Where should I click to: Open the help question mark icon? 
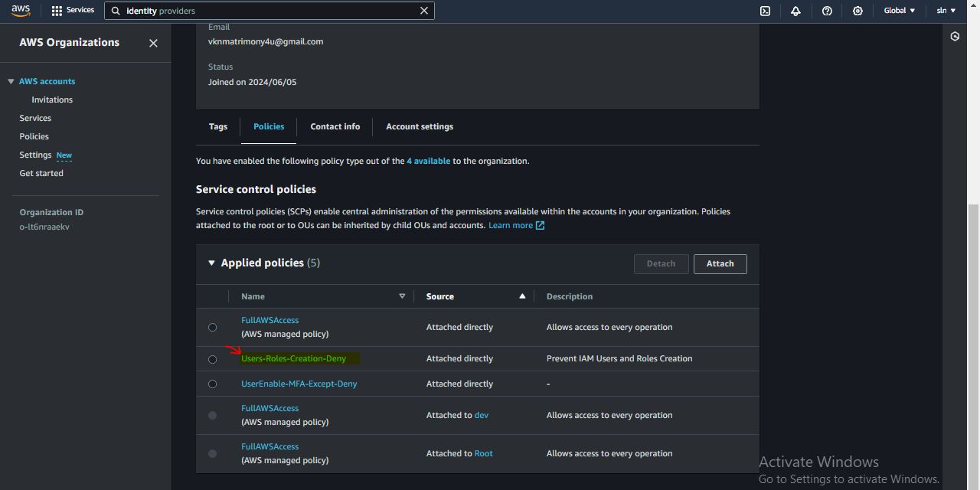coord(827,11)
